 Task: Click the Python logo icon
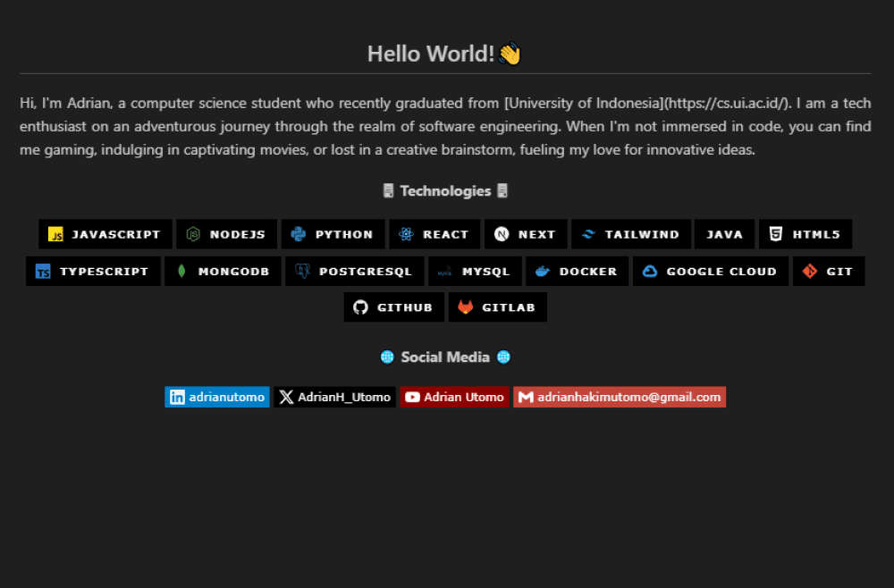(299, 235)
